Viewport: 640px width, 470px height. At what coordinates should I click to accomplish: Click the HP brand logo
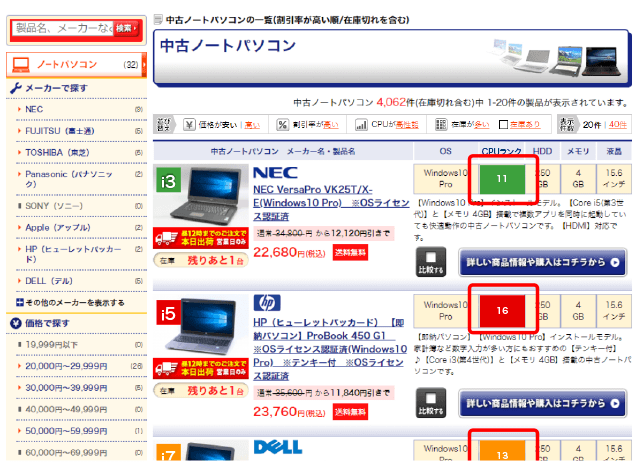[267, 303]
